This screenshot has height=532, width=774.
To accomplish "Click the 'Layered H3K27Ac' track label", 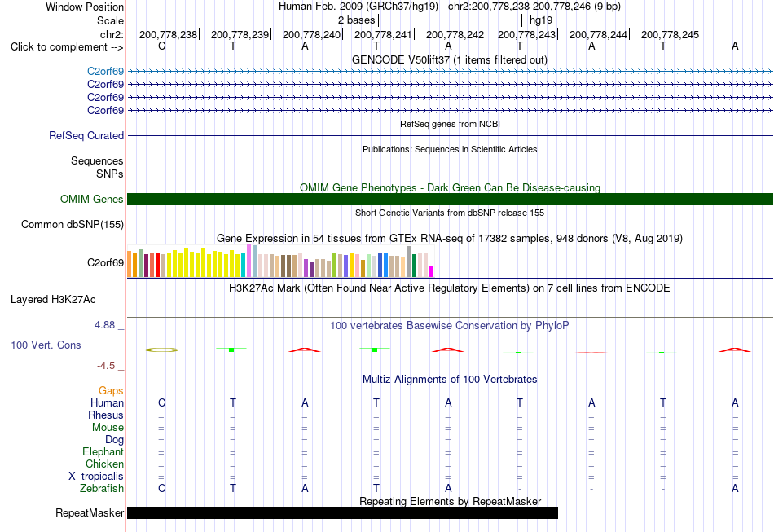I will pos(53,300).
